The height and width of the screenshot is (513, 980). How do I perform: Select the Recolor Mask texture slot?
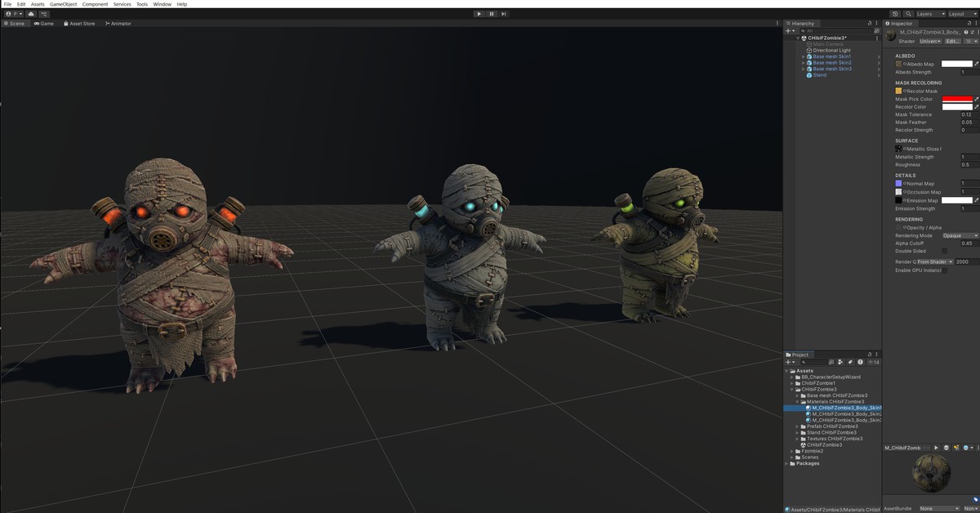(899, 91)
